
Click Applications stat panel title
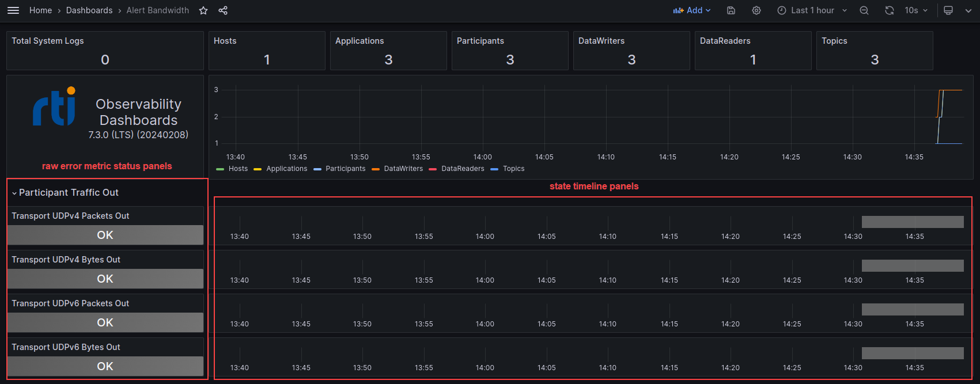pyautogui.click(x=360, y=41)
